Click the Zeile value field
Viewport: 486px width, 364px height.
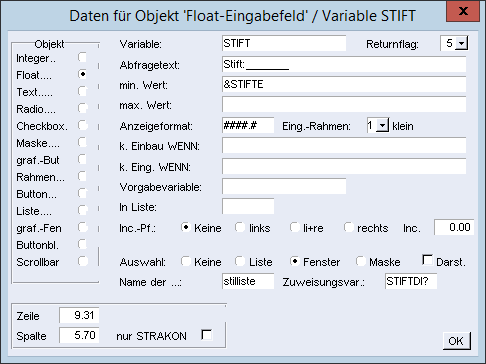(x=79, y=315)
